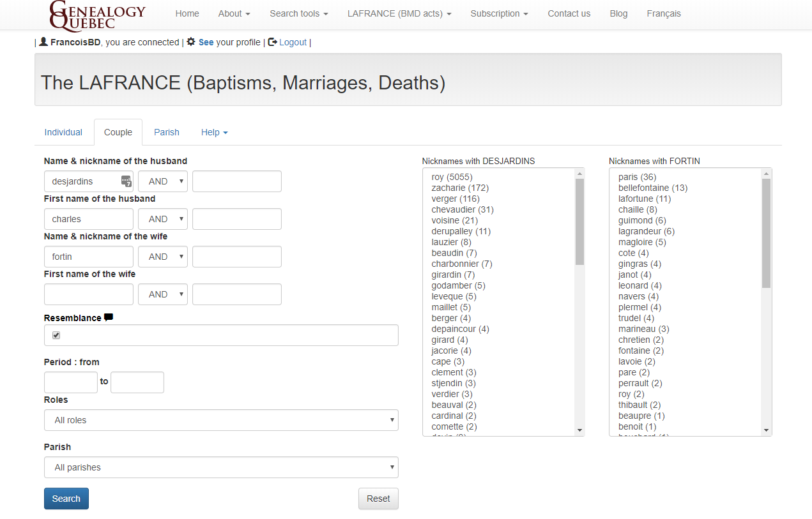Viewport: 812px width, 519px height.
Task: Expand the Roles dropdown showing All roles
Action: [x=221, y=420]
